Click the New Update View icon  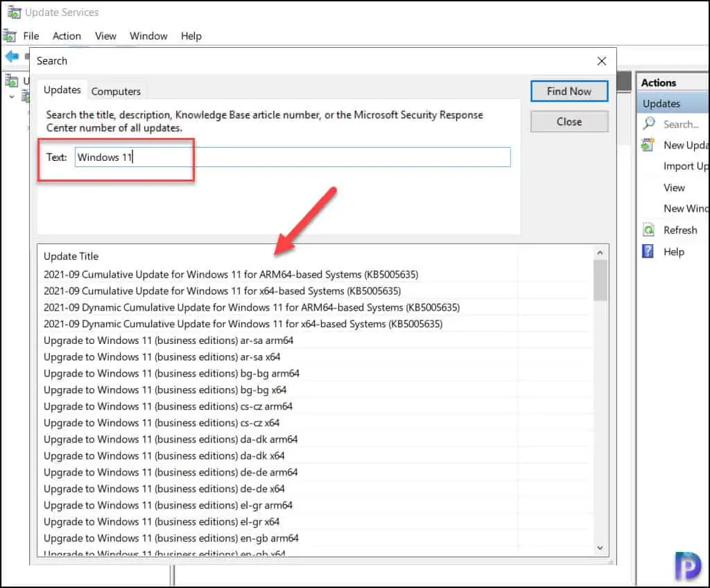[648, 146]
